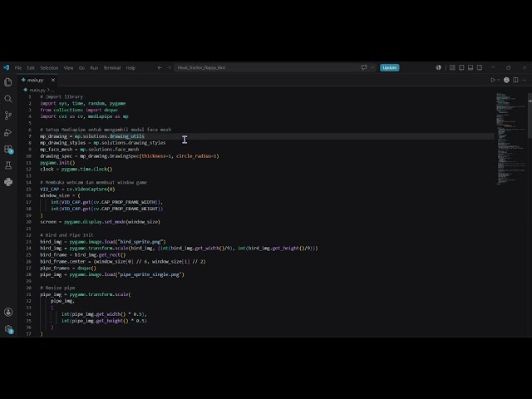Open the Terminal menu
Screen dimensions: 532x399
112,68
